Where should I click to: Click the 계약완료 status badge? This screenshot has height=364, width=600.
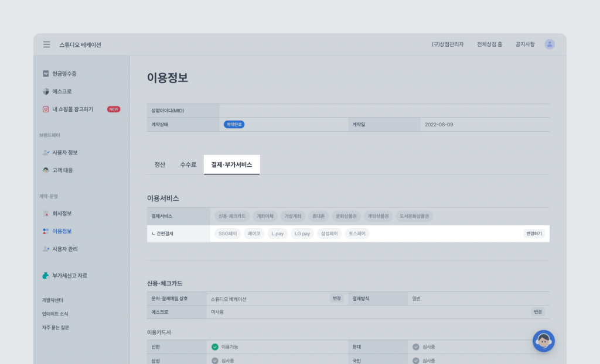pos(234,125)
